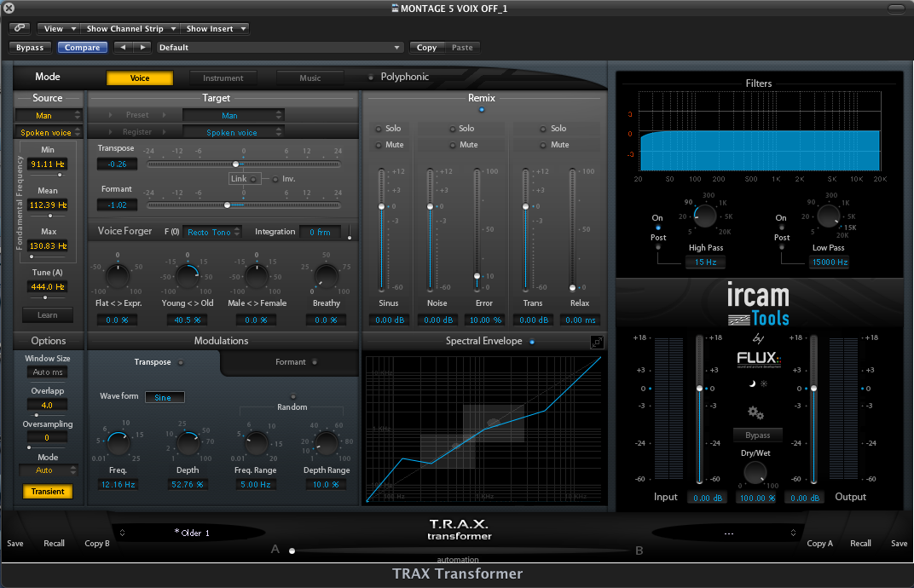Image resolution: width=914 pixels, height=588 pixels.
Task: Toggle Spectral Envelope enable dot
Action: point(532,342)
